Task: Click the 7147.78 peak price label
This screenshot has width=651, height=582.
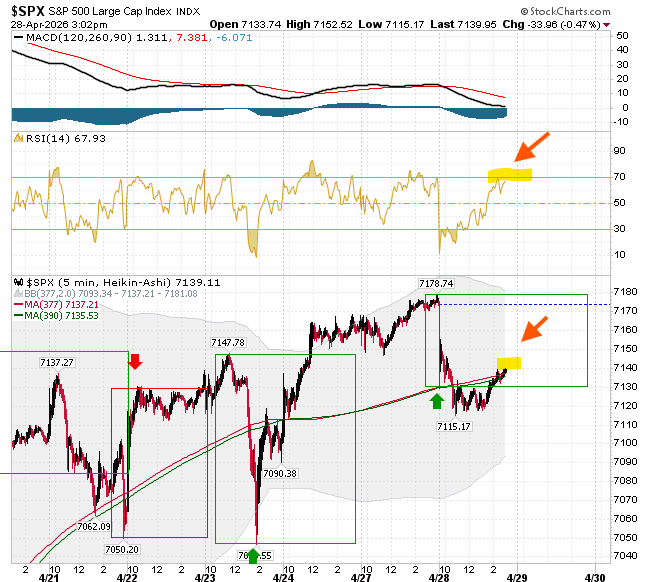Action: pos(228,342)
